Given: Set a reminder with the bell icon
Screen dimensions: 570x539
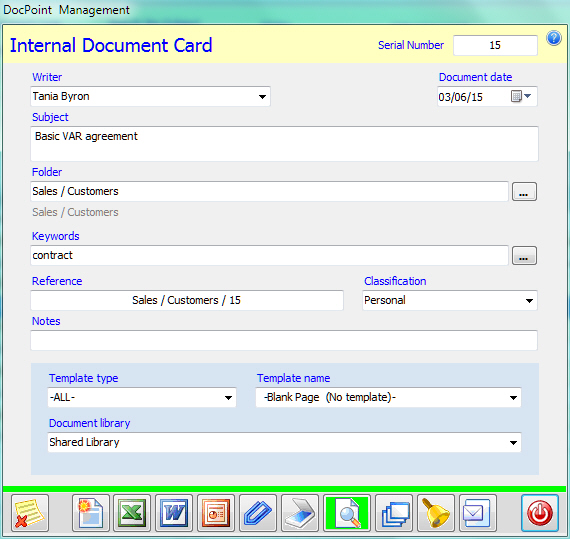Looking at the screenshot, I should (436, 513).
